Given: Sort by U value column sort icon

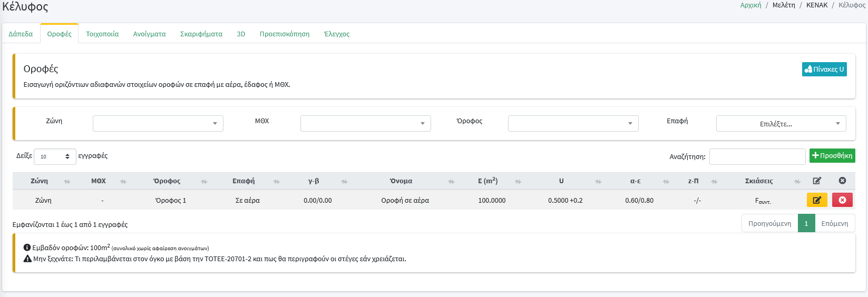Looking at the screenshot, I should (598, 182).
